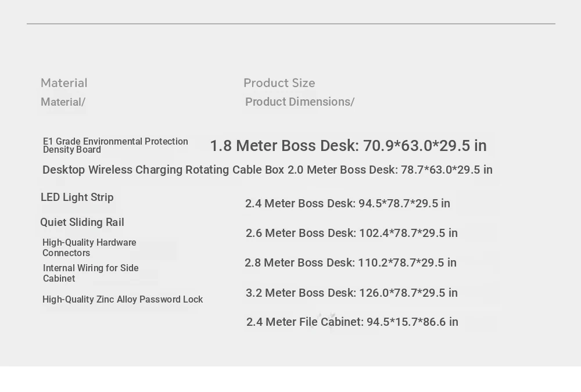581x392 pixels.
Task: Click High-Quality Zinc Alloy Password Lock
Action: [123, 300]
